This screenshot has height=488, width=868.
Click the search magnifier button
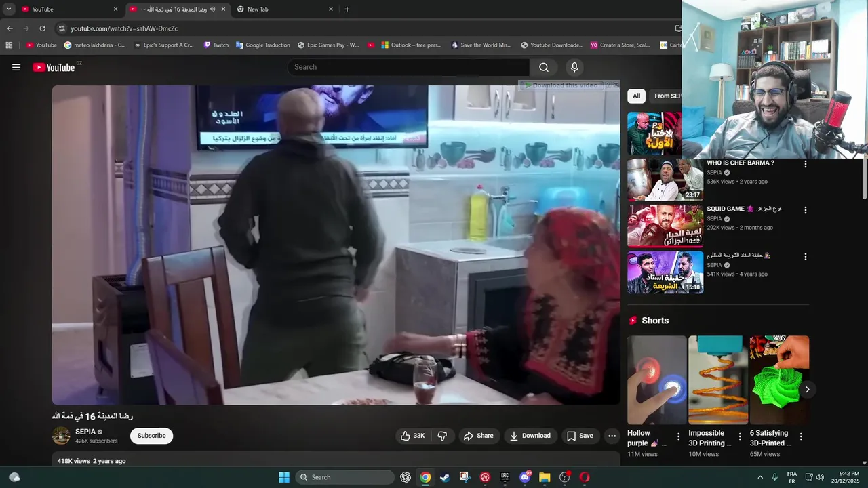(x=544, y=67)
